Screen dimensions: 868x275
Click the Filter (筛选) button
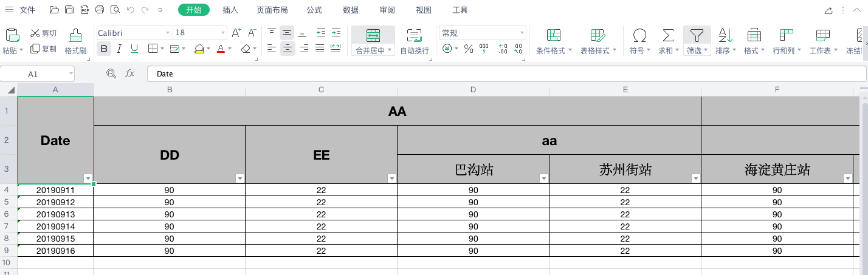click(697, 42)
